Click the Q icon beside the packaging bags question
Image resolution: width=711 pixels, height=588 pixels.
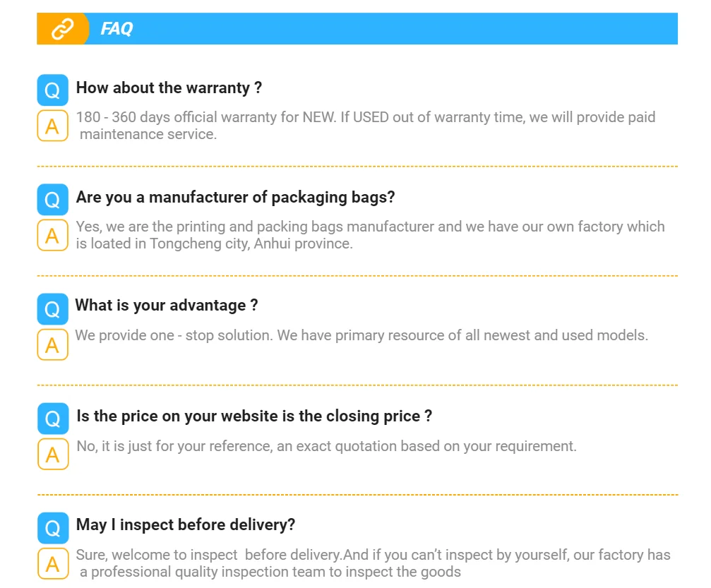(x=52, y=199)
